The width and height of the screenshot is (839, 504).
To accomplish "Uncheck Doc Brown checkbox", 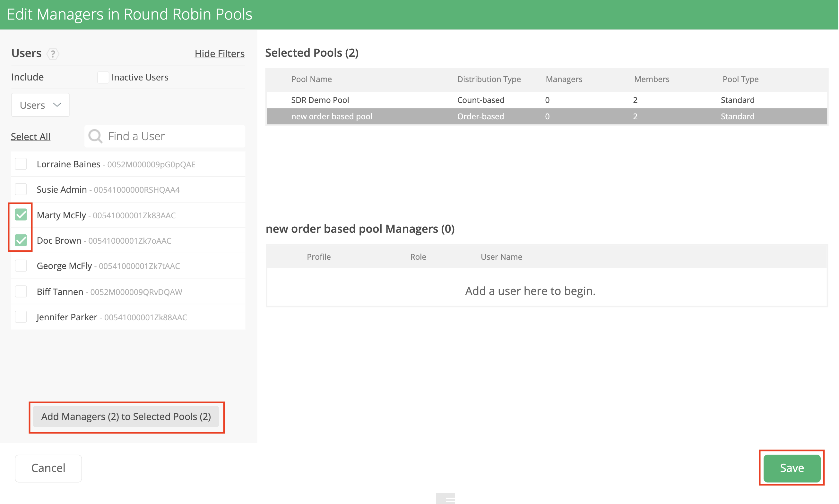I will click(x=21, y=240).
